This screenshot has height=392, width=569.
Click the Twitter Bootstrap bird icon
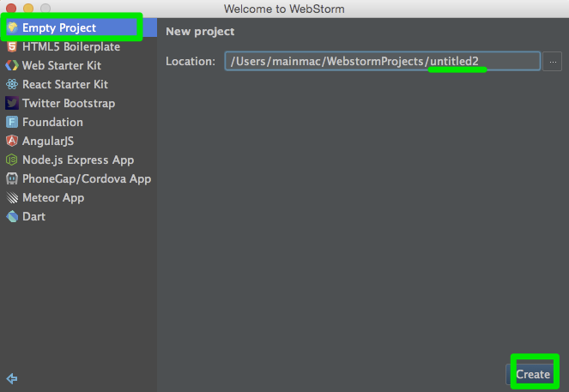click(x=12, y=103)
